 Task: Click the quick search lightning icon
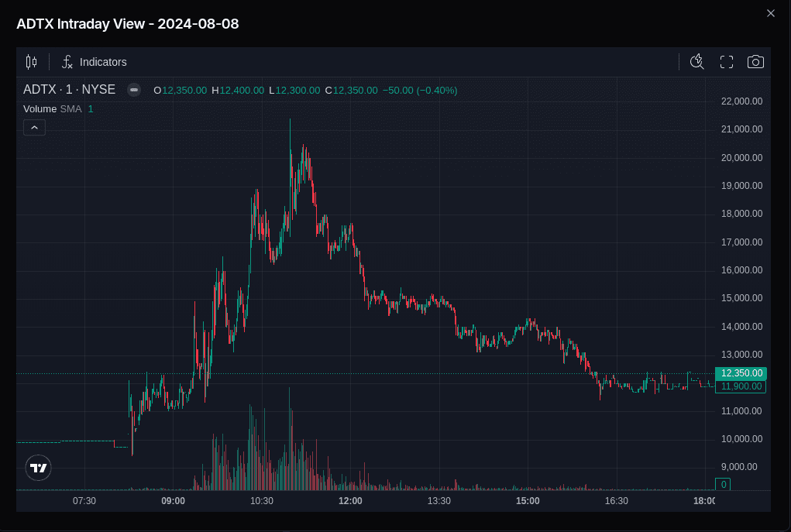[697, 62]
